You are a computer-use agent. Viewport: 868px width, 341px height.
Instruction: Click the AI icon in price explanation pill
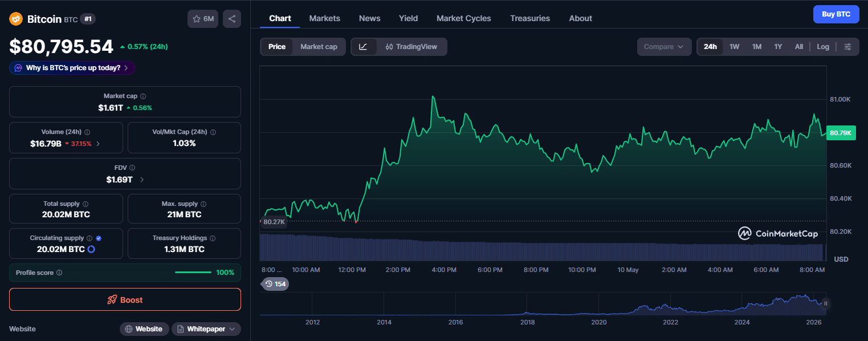[x=19, y=68]
